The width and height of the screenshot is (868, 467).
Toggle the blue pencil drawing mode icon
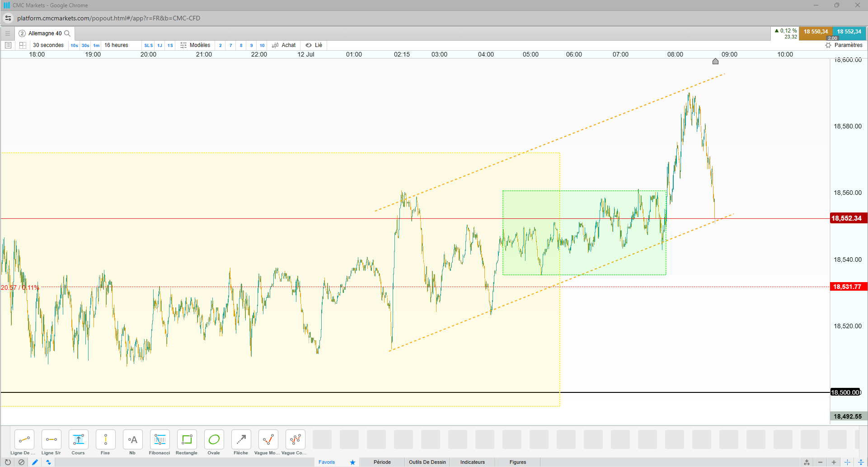tap(35, 462)
